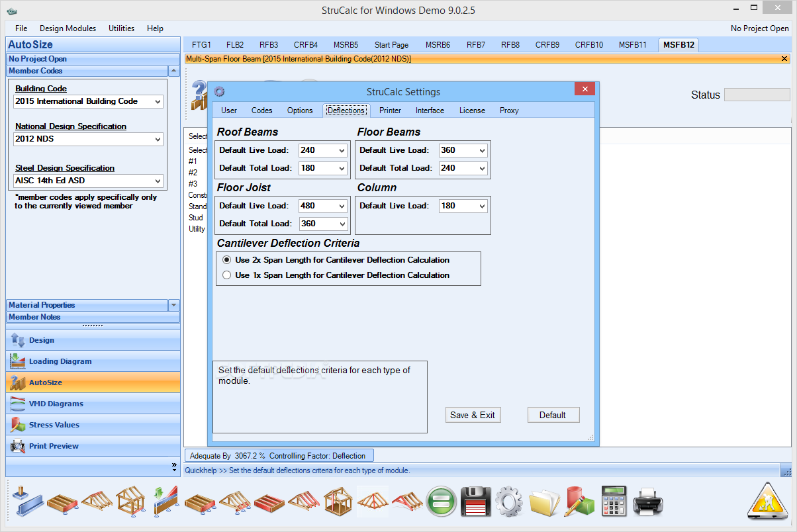Screen dimensions: 797x532
Task: Click the red cylinder and green shapes icon
Action: (579, 503)
